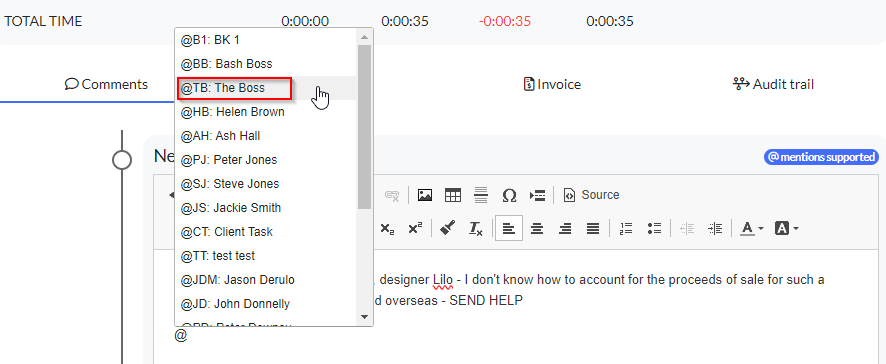Click the mention list scrollbar thumb

364,126
